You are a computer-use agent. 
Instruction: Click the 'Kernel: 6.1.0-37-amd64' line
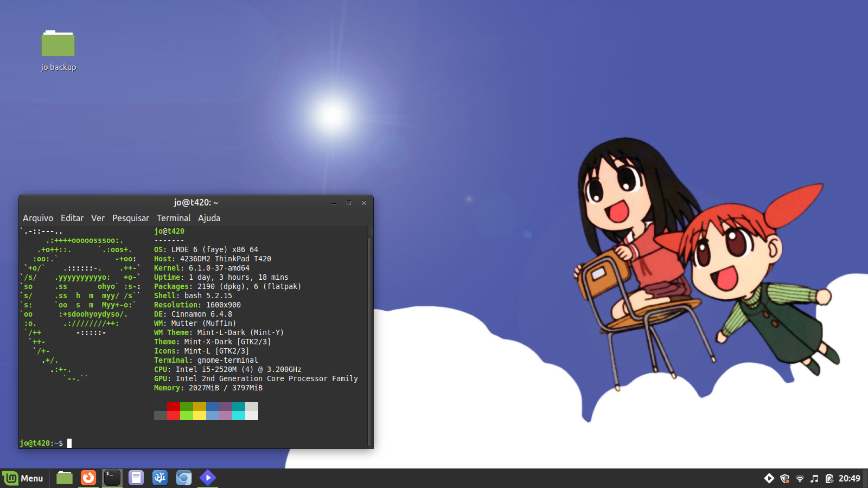202,268
